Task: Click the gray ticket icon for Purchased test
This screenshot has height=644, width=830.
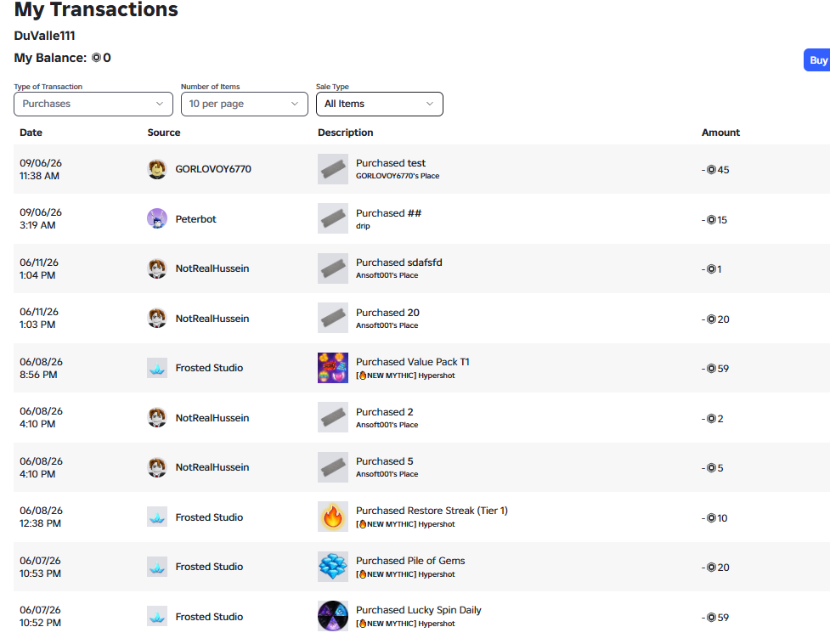Action: pyautogui.click(x=333, y=169)
